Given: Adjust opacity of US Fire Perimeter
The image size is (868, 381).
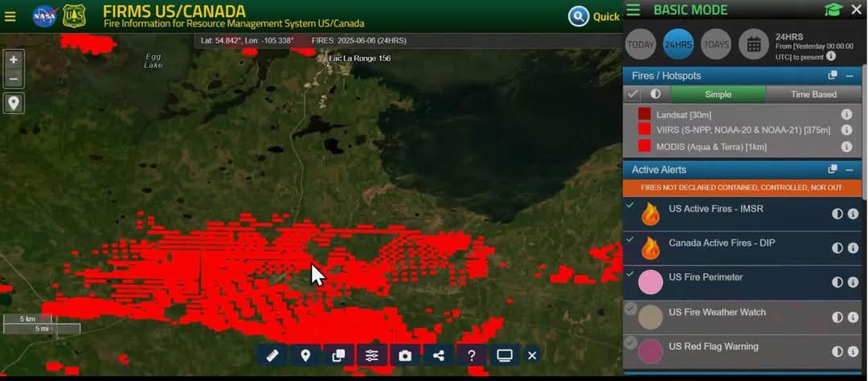Looking at the screenshot, I should [837, 282].
